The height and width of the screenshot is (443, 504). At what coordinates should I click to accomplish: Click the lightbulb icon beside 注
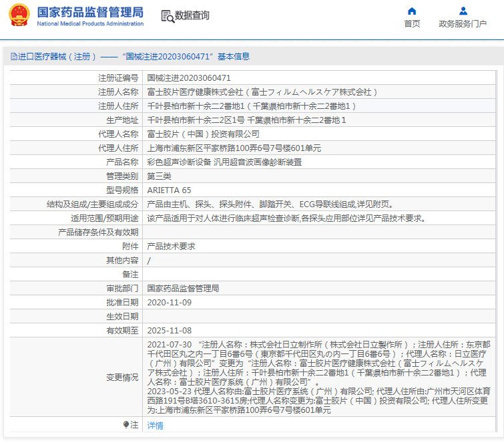[126, 425]
